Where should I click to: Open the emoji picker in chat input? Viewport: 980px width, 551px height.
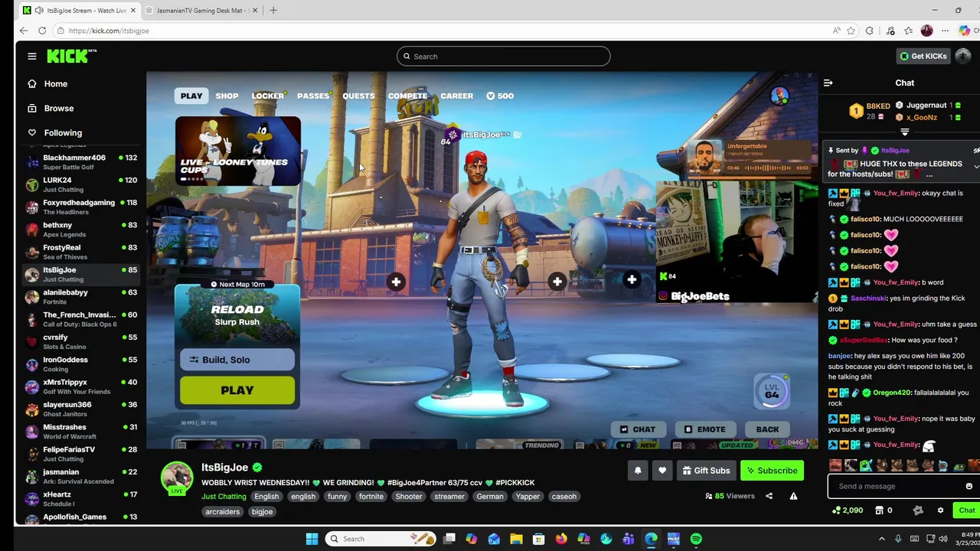[x=969, y=486]
